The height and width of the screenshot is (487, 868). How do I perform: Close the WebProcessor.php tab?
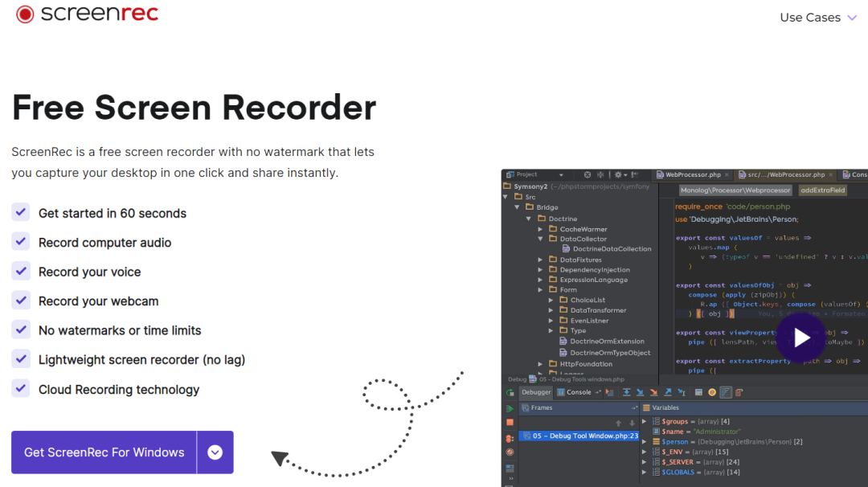click(727, 175)
